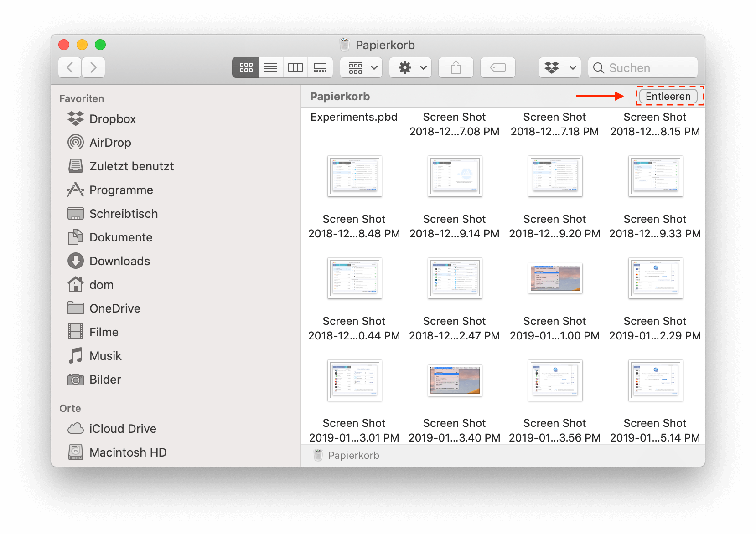Select thumbnail above Screen Shot 2018-12...8.48 PM
This screenshot has width=756, height=534.
(x=355, y=176)
